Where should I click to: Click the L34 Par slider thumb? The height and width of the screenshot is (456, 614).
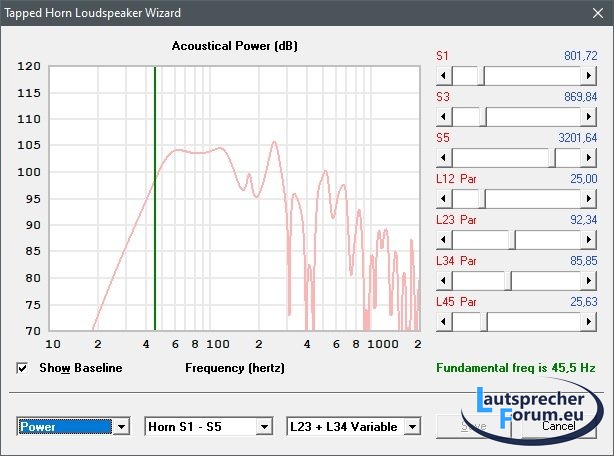point(508,280)
